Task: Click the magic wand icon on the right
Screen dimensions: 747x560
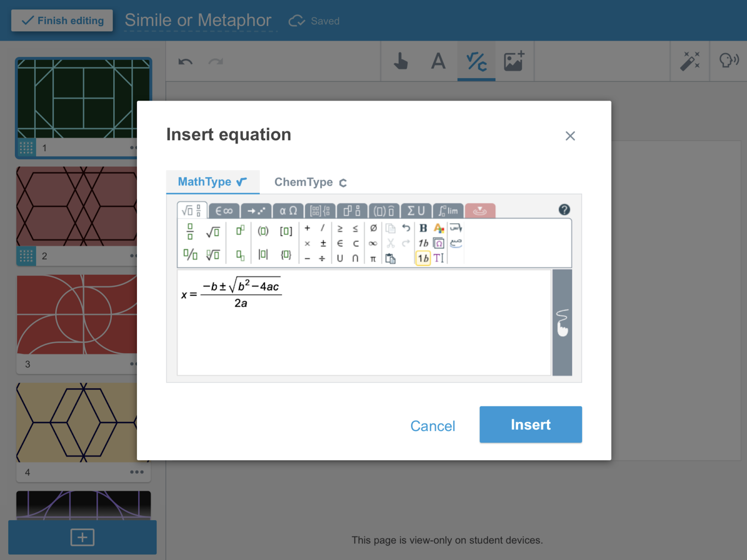Action: click(x=689, y=61)
